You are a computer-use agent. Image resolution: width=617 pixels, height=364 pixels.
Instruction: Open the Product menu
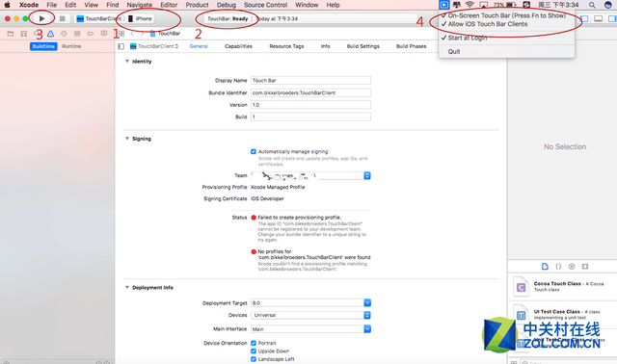click(x=197, y=5)
